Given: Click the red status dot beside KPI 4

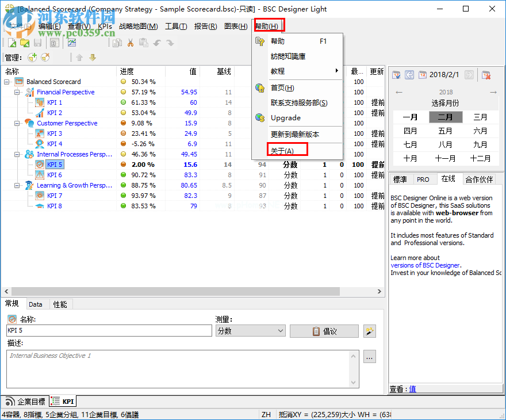Looking at the screenshot, I should [122, 144].
